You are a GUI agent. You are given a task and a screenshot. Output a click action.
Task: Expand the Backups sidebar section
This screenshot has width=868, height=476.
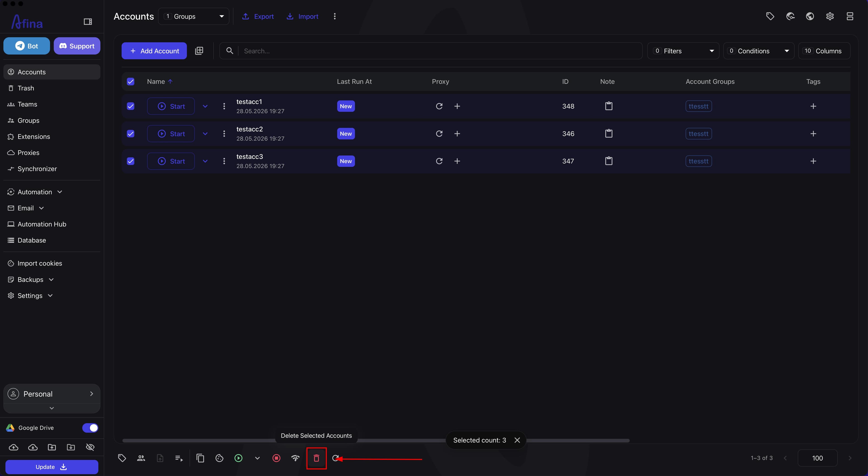click(52, 279)
